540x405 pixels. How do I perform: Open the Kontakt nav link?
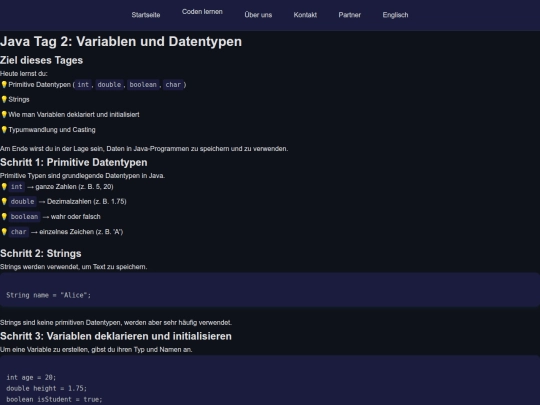pyautogui.click(x=305, y=15)
